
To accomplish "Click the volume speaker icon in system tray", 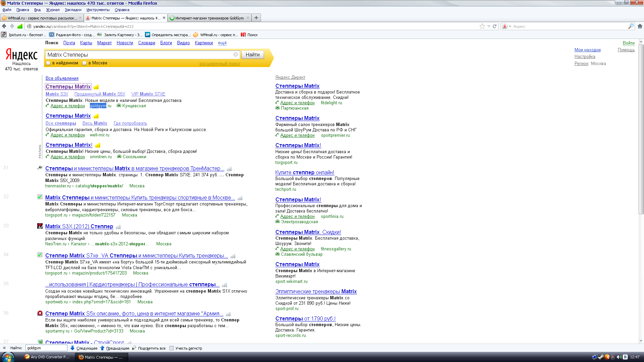I will (619, 357).
